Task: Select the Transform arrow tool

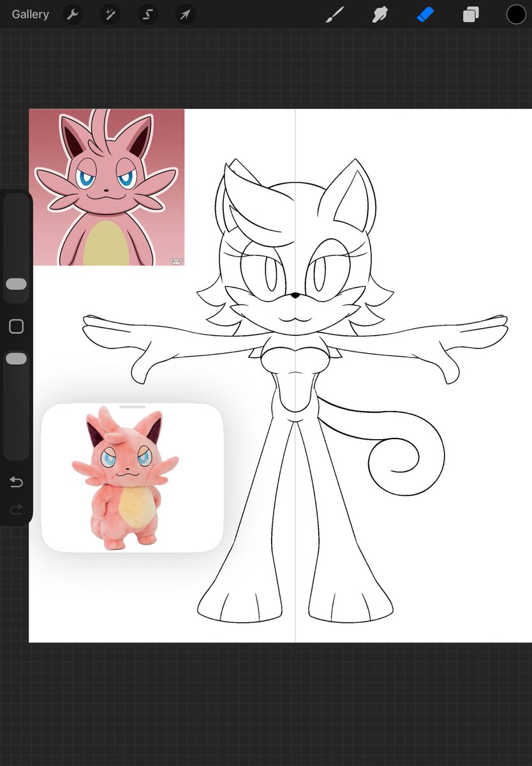Action: point(185,14)
